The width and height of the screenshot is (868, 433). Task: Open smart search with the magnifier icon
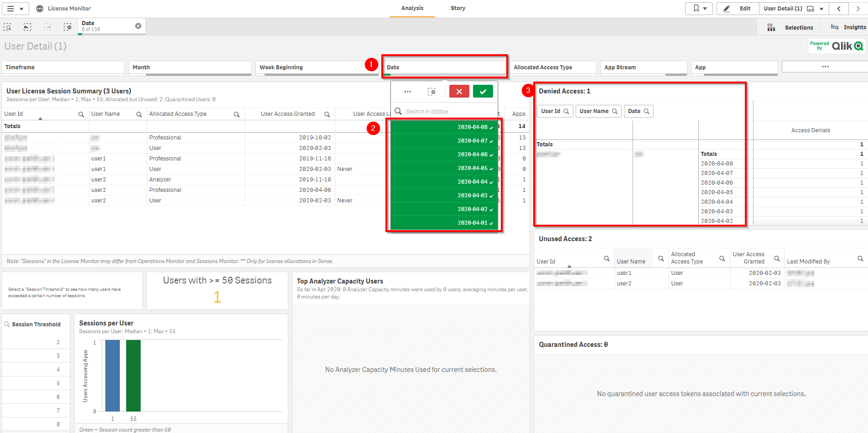7,27
